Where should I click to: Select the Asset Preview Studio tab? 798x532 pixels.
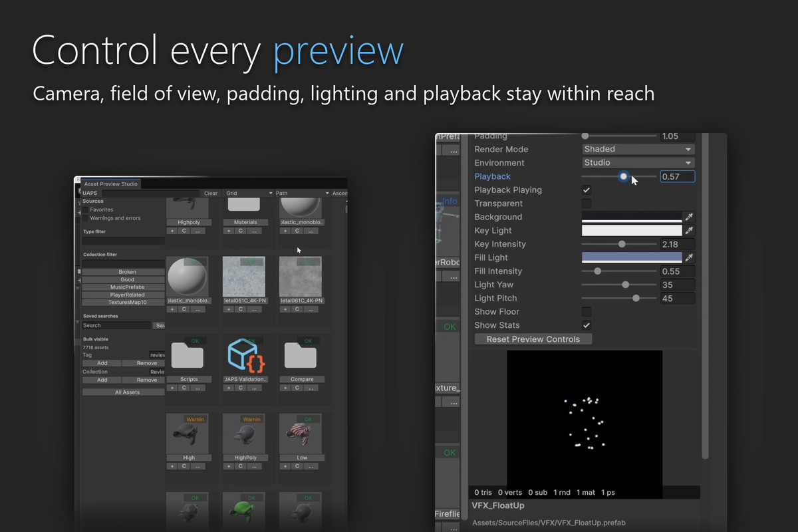[110, 184]
